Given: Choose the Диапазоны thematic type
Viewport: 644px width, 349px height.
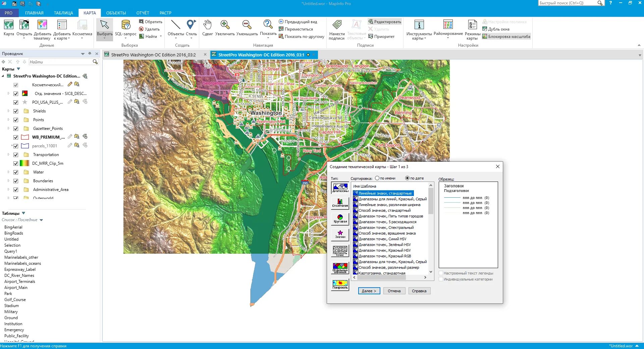Looking at the screenshot, I should [340, 188].
